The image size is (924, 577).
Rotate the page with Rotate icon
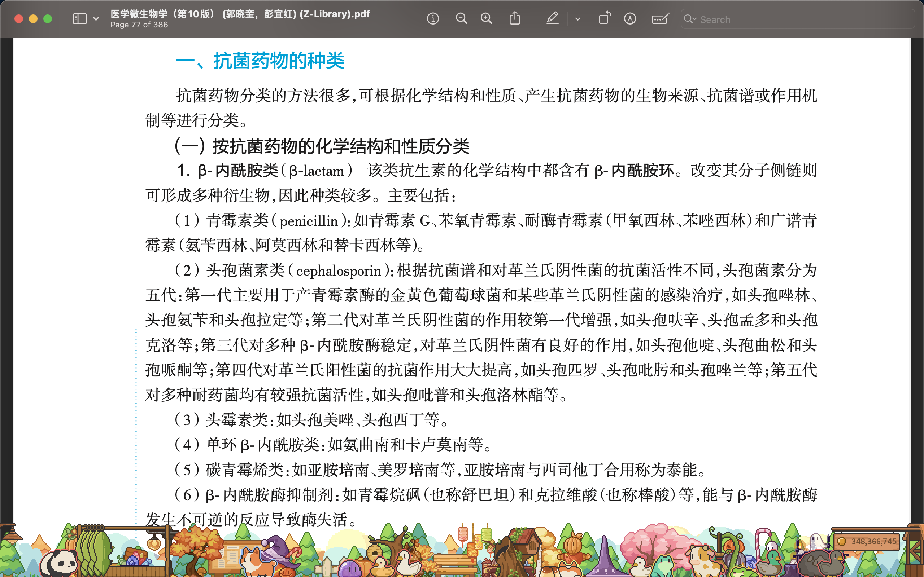pos(604,19)
